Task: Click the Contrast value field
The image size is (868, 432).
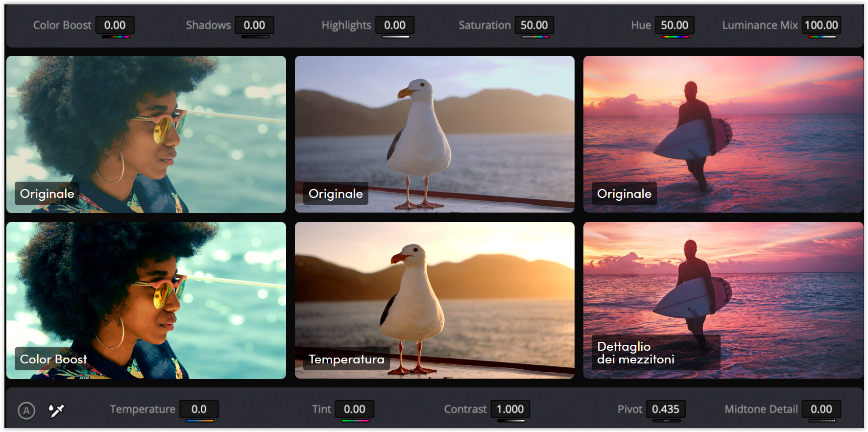Action: pos(510,409)
